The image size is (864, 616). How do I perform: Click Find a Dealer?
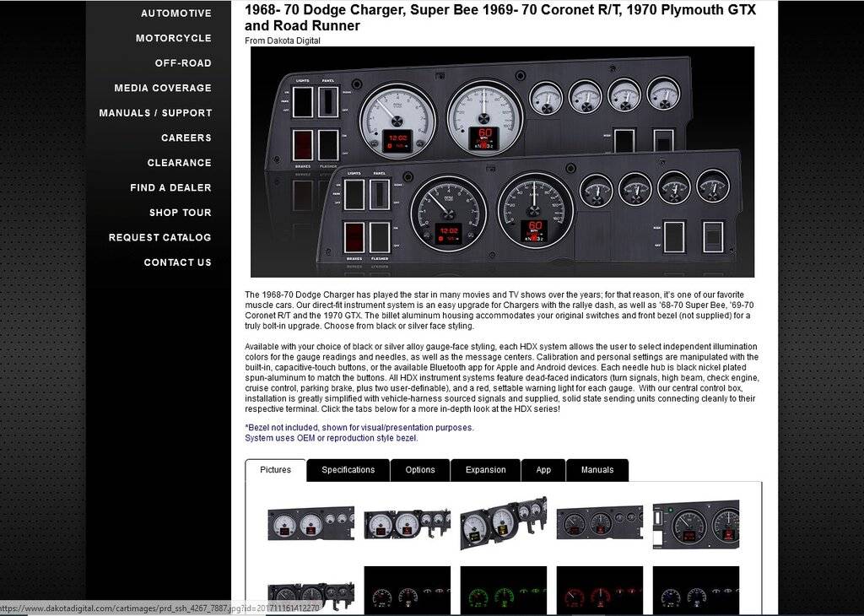click(170, 187)
